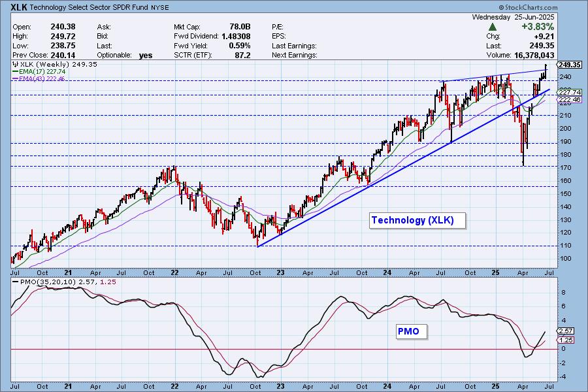Click the "EMA(43) 222.46" legend text

click(x=42, y=78)
